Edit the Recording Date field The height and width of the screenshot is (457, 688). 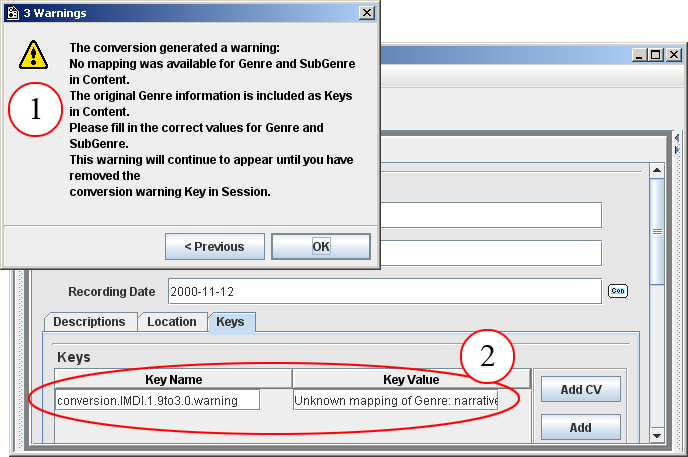click(x=385, y=291)
